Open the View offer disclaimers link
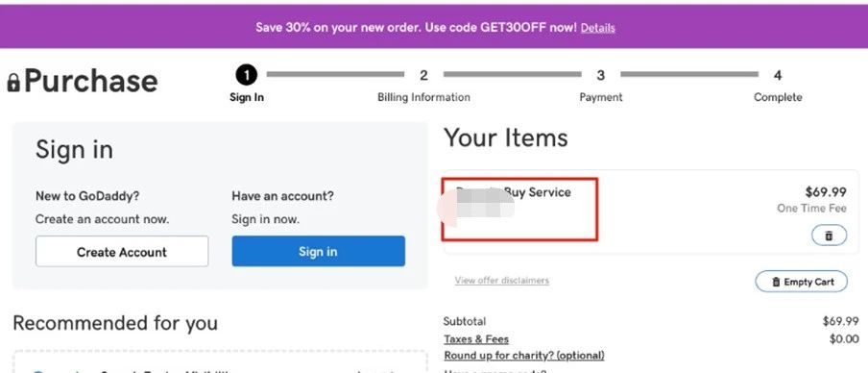The image size is (868, 373). tap(502, 281)
